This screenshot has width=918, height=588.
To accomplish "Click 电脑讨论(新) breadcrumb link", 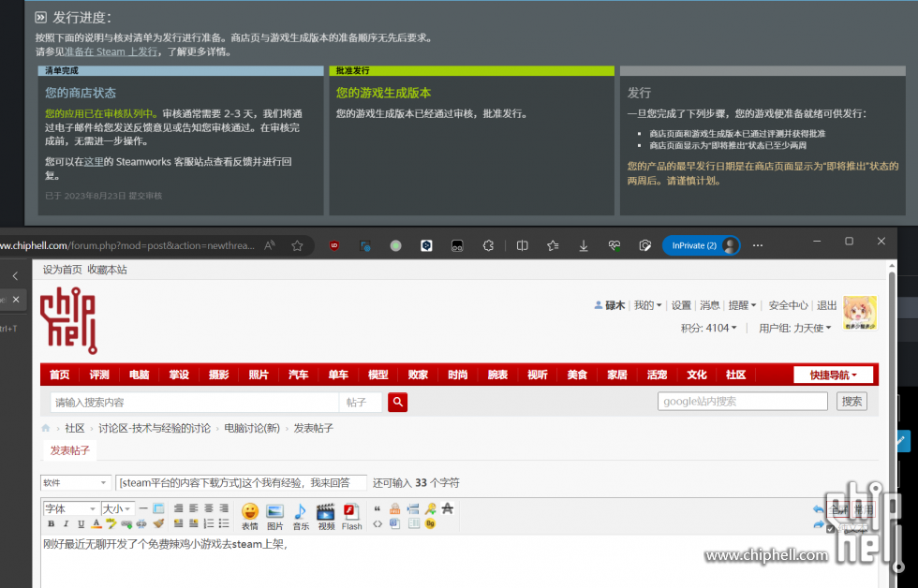I will point(252,428).
